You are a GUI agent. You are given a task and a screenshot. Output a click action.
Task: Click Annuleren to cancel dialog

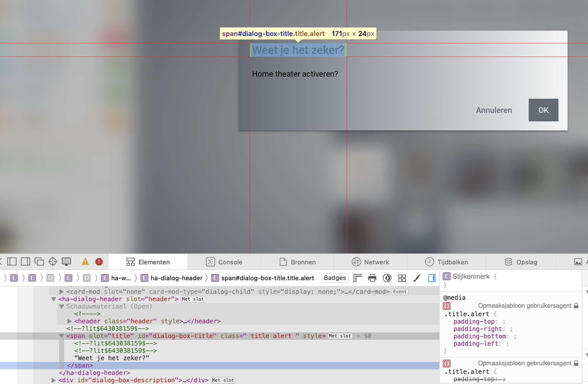click(x=494, y=110)
